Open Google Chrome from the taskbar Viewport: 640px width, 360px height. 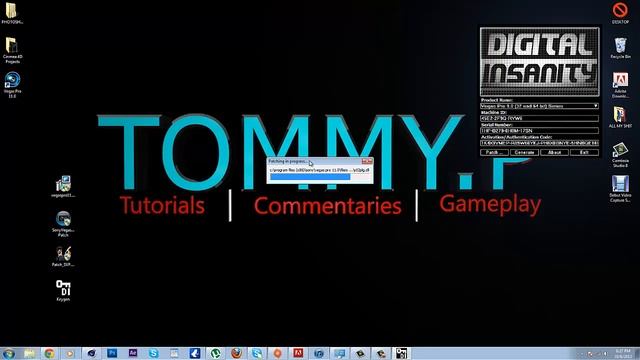(x=49, y=353)
